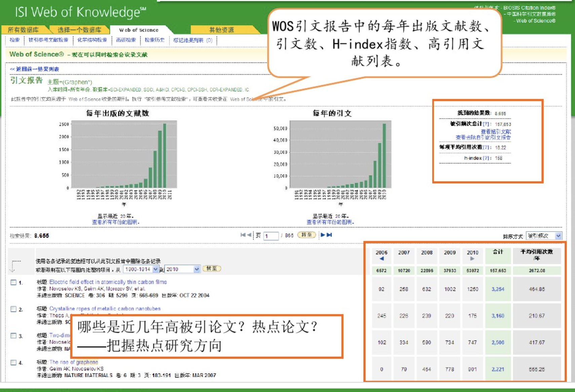Image resolution: width=575 pixels, height=392 pixels.
Task: Click 转至 button next to page number
Action: (306, 235)
